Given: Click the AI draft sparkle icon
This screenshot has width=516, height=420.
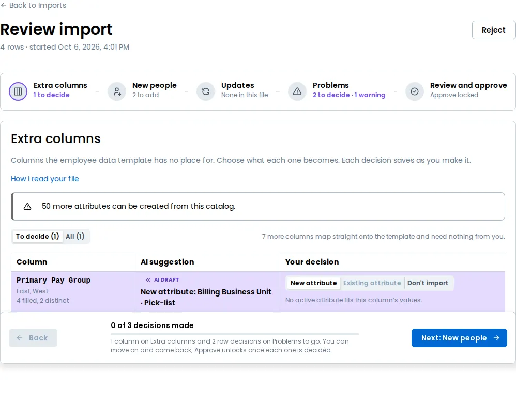Looking at the screenshot, I should coord(148,280).
